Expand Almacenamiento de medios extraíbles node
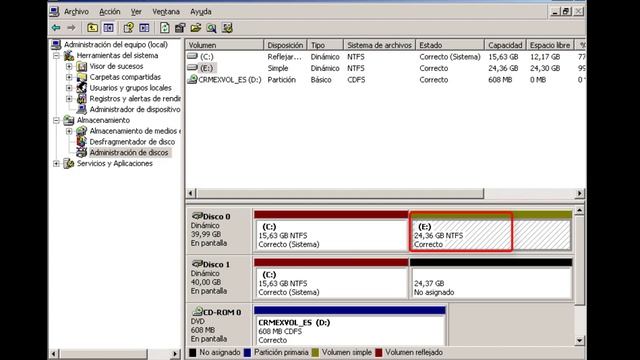The width and height of the screenshot is (640, 360). click(x=69, y=131)
